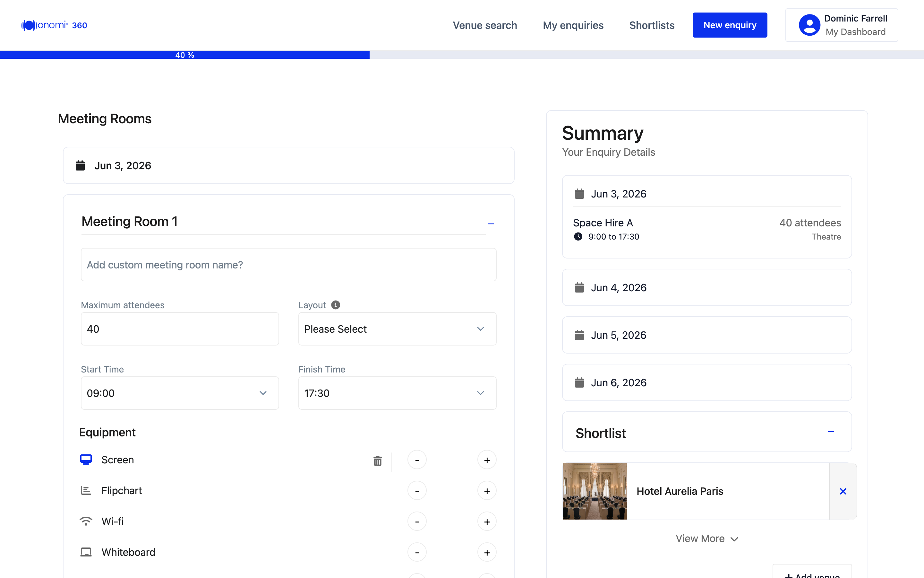Click the calendar icon beside Meeting Rooms date
This screenshot has height=578, width=924.
point(80,165)
